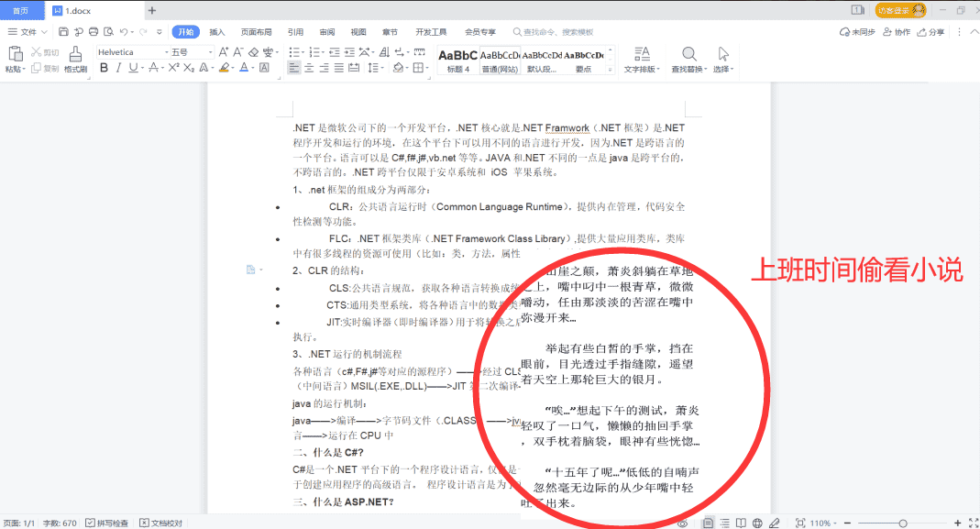980x529 pixels.
Task: Switch to the 插入 (Insert) tab
Action: coord(217,32)
